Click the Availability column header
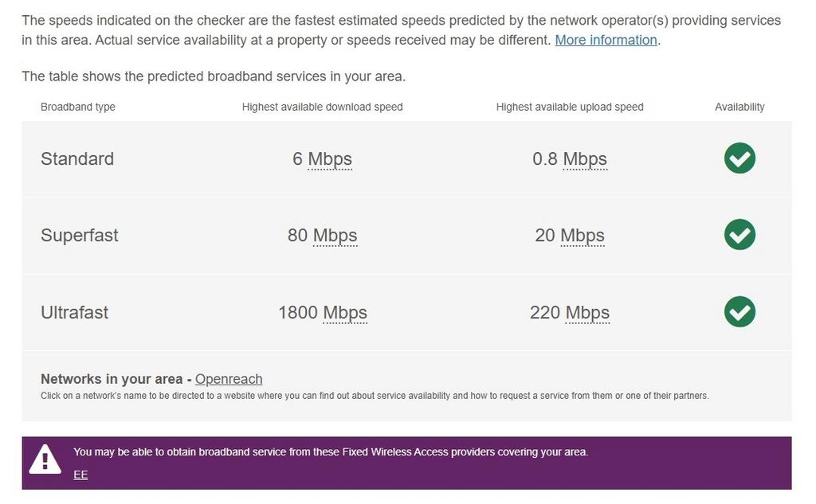The height and width of the screenshot is (504, 816). click(x=739, y=107)
